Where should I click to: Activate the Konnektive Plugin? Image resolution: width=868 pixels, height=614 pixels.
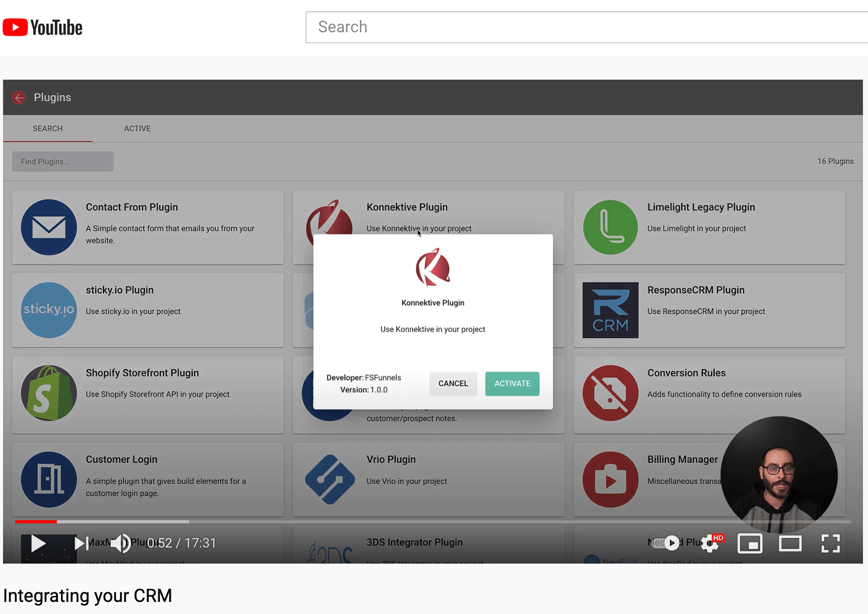pos(512,384)
